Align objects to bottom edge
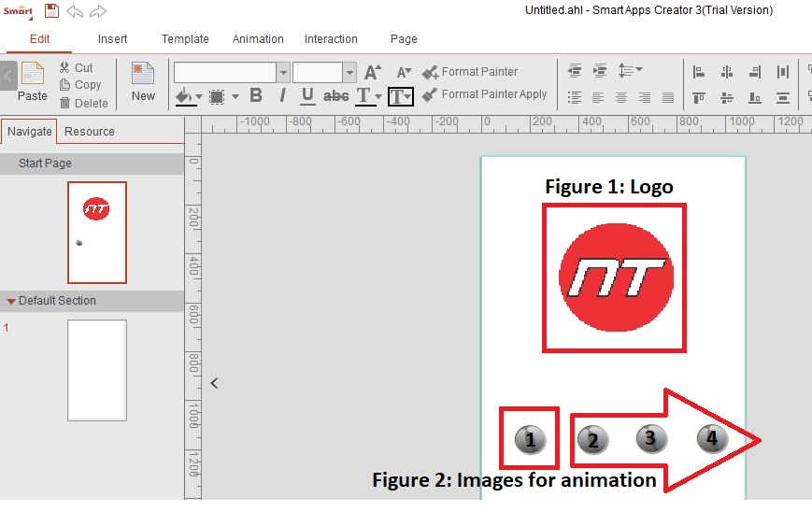 point(755,97)
